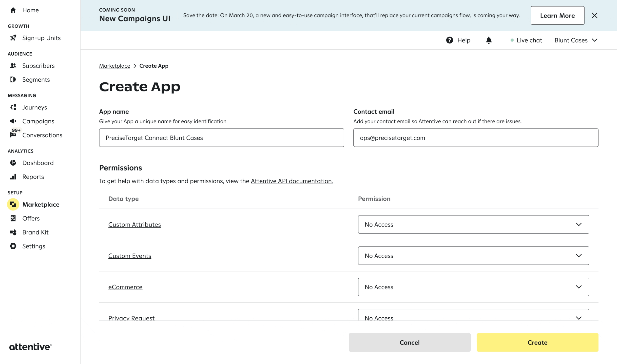Click the Learn More button
Viewport: 617px width, 364px height.
pyautogui.click(x=557, y=16)
